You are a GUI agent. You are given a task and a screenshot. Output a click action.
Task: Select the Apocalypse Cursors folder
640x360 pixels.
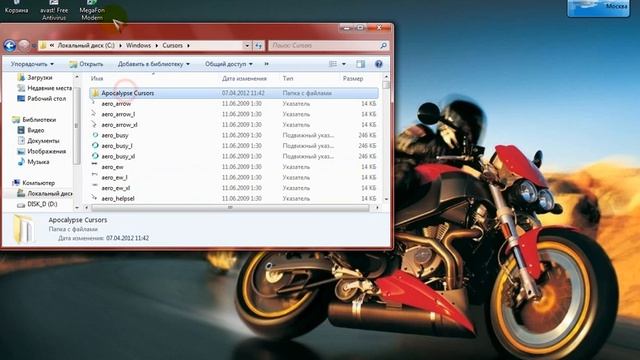(x=233, y=93)
